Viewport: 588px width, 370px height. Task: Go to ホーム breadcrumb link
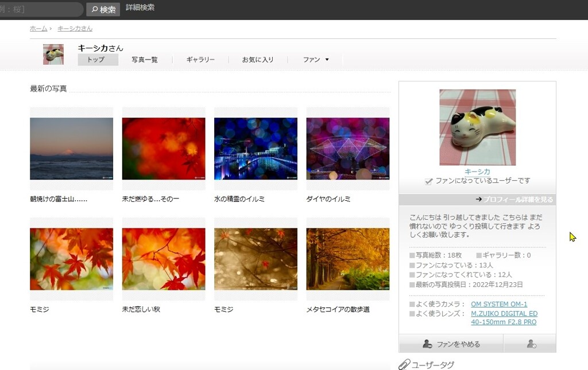38,28
